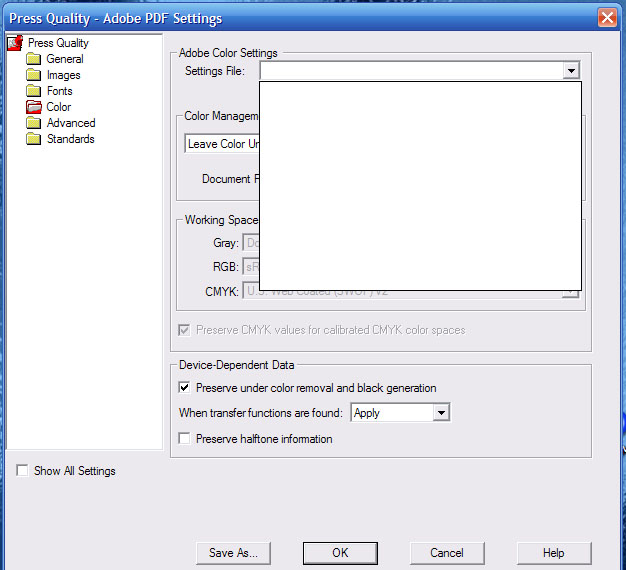This screenshot has width=626, height=570.
Task: Click the Preserve CMYK values checkbox
Action: (184, 330)
